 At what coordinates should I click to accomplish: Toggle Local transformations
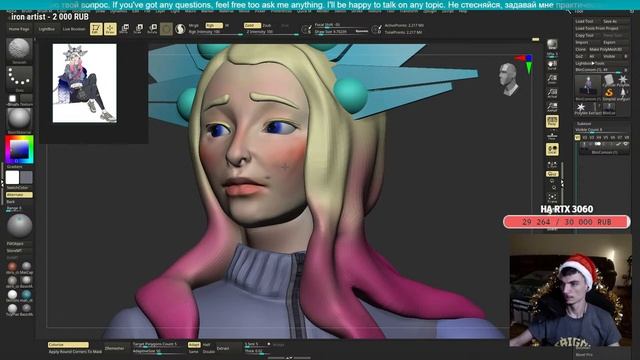552,149
